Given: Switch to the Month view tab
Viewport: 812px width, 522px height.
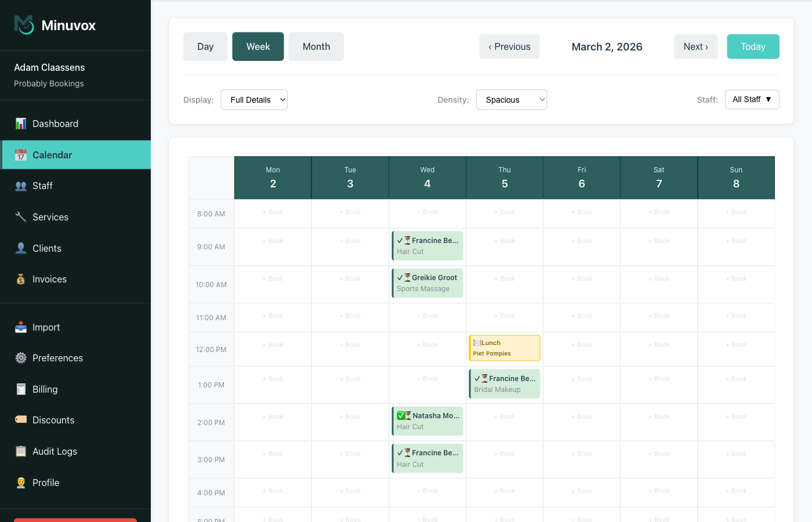Looking at the screenshot, I should 316,46.
